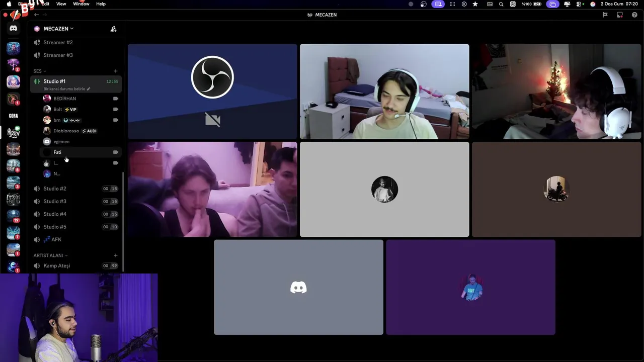644x362 pixels.
Task: Join the Studio #5 voice channel
Action: pos(75,227)
